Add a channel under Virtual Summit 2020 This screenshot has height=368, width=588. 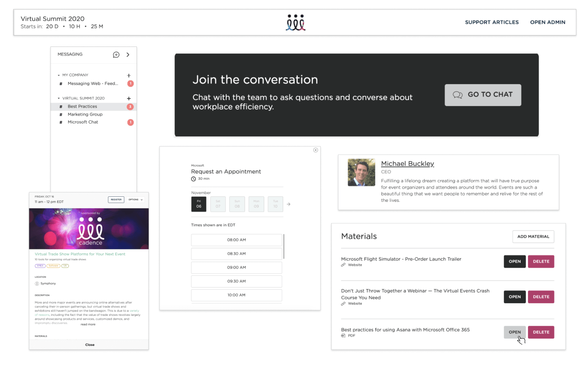point(129,98)
